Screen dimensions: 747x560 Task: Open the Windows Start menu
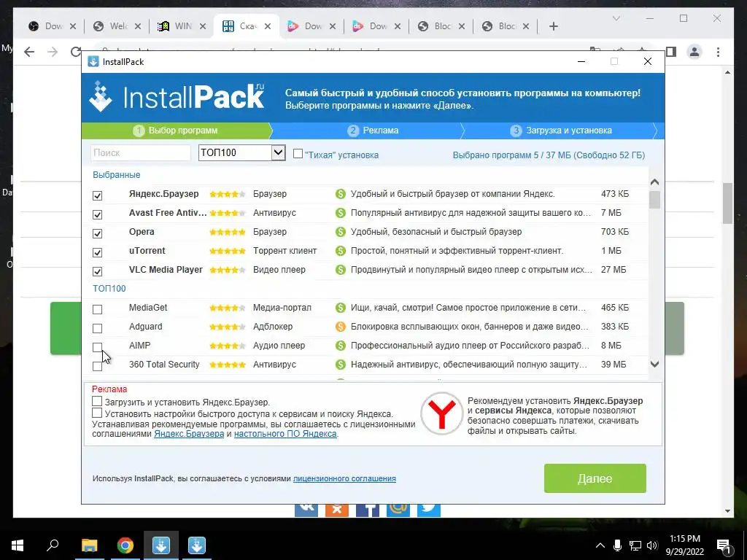18,545
